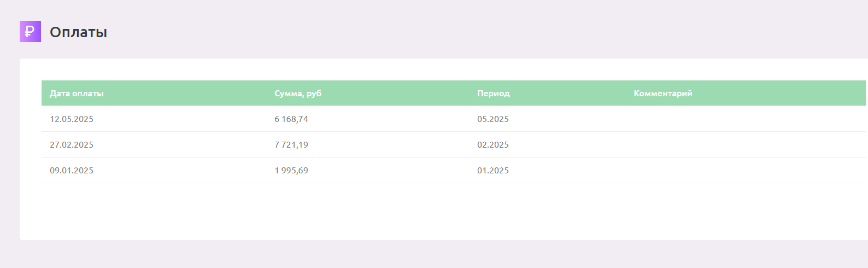Viewport: 868px width, 268px height.
Task: Select the payment date 09.01.2025
Action: click(72, 171)
